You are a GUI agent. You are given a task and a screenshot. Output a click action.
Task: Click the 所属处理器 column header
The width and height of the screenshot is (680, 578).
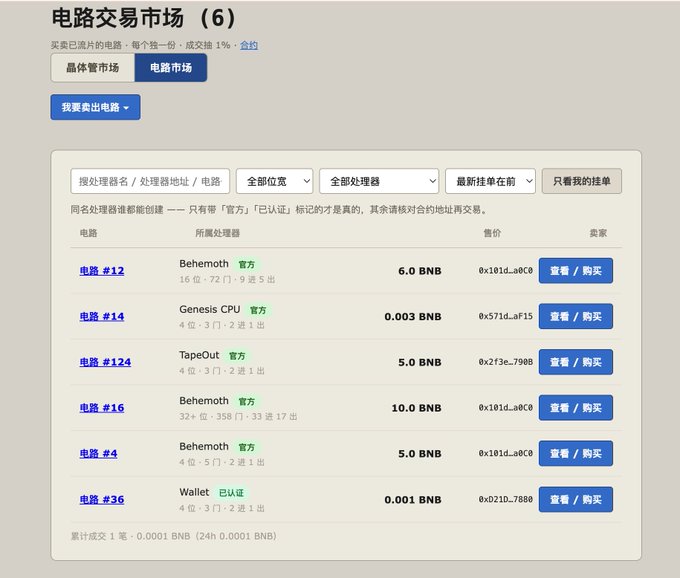pos(217,233)
